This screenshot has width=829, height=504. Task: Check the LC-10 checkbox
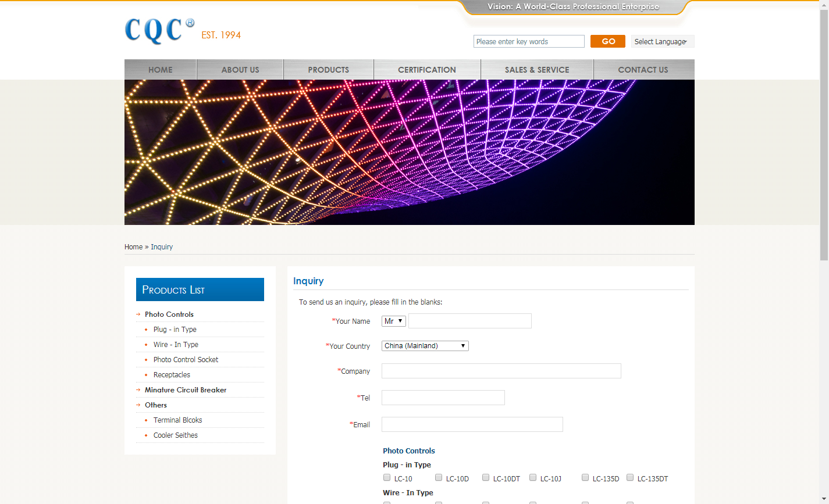[x=387, y=478]
